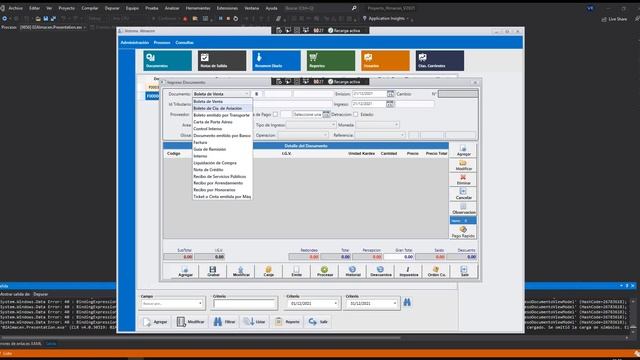Open the Administracion menu in Sistema Almacen
This screenshot has width=640, height=360.
[x=135, y=42]
